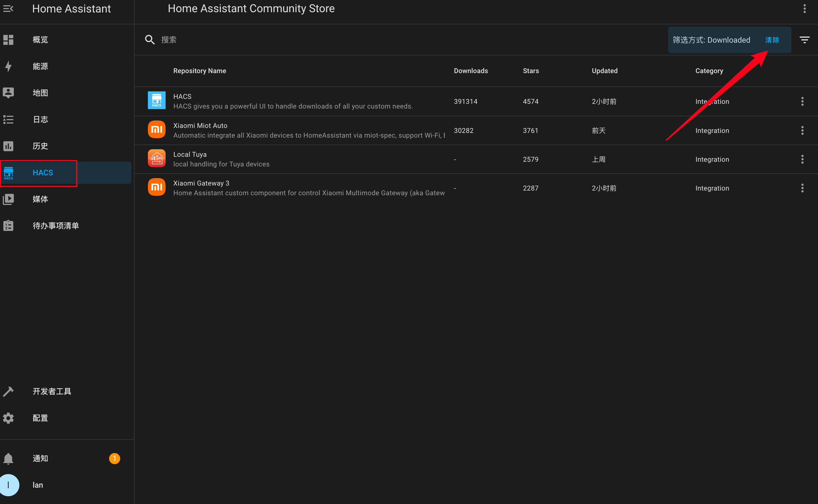Open the Xiaomi Miot Auto repository name

point(200,125)
